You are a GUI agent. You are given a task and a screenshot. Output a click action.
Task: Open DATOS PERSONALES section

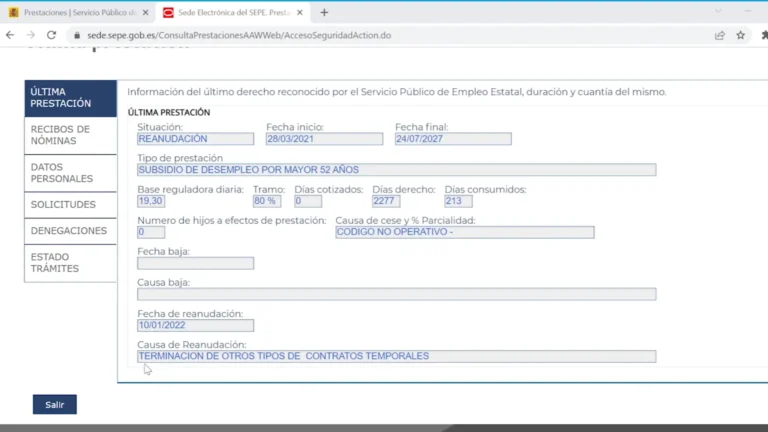71,173
